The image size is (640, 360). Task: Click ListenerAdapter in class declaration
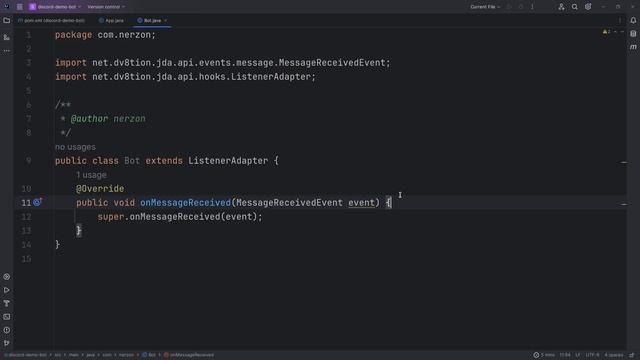coord(228,161)
